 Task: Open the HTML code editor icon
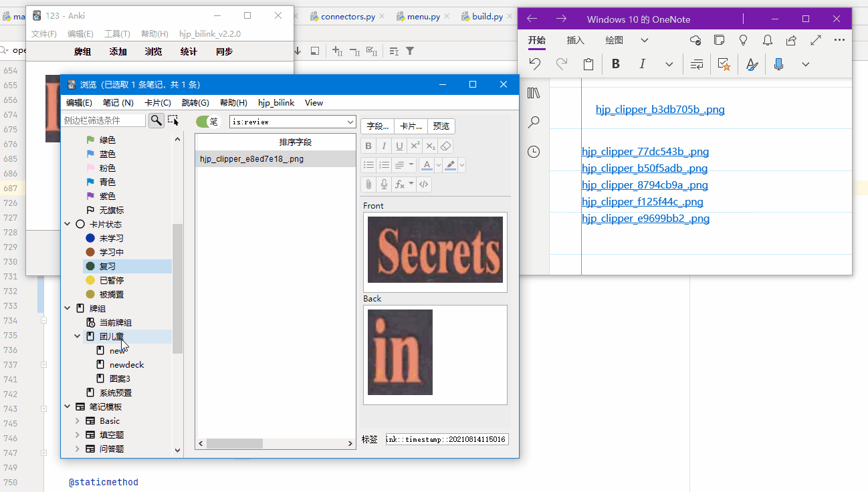point(424,184)
